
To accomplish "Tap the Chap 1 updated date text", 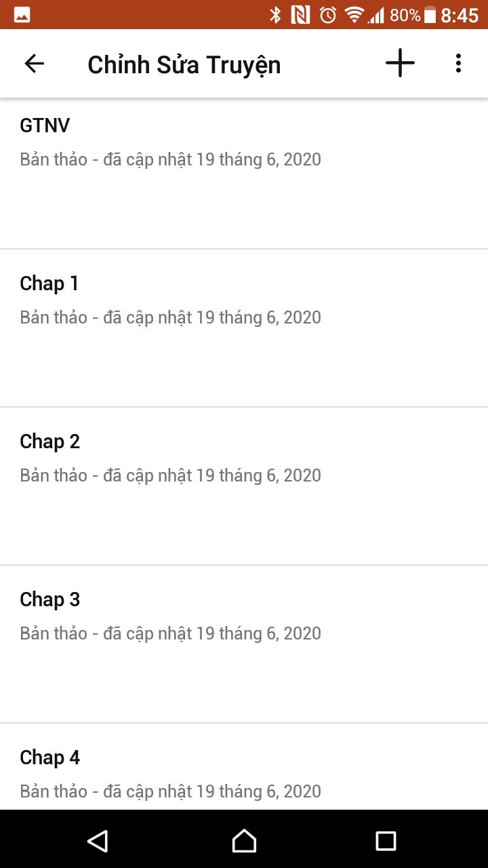I will [170, 317].
